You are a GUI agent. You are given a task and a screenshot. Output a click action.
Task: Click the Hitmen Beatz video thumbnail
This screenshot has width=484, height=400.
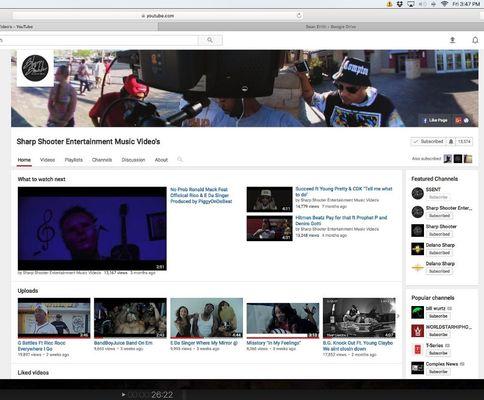click(x=269, y=228)
